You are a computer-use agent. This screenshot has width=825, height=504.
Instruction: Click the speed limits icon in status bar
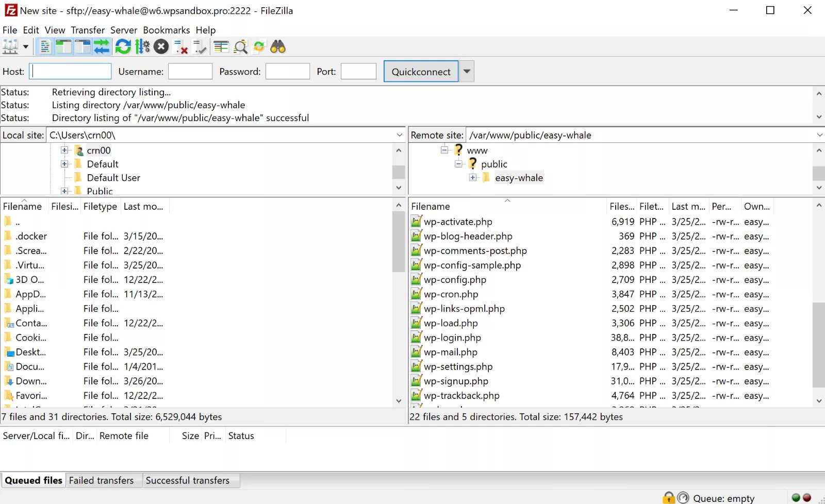(683, 497)
